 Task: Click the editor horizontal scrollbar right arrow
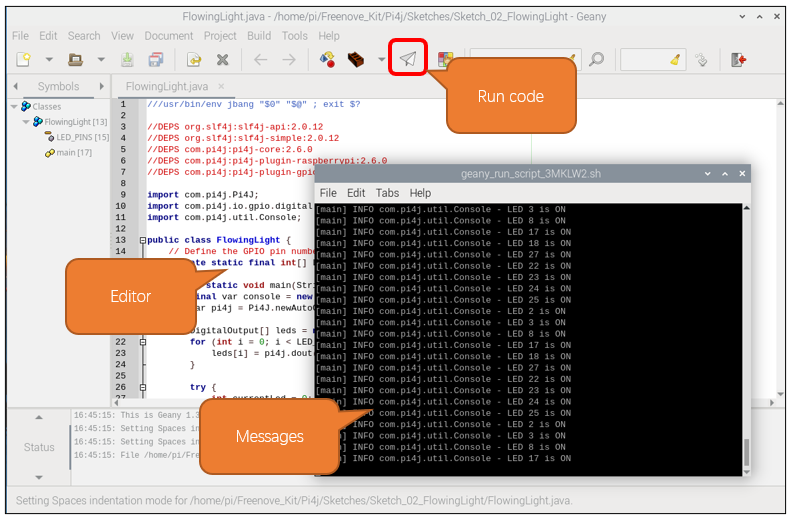pyautogui.click(x=772, y=403)
